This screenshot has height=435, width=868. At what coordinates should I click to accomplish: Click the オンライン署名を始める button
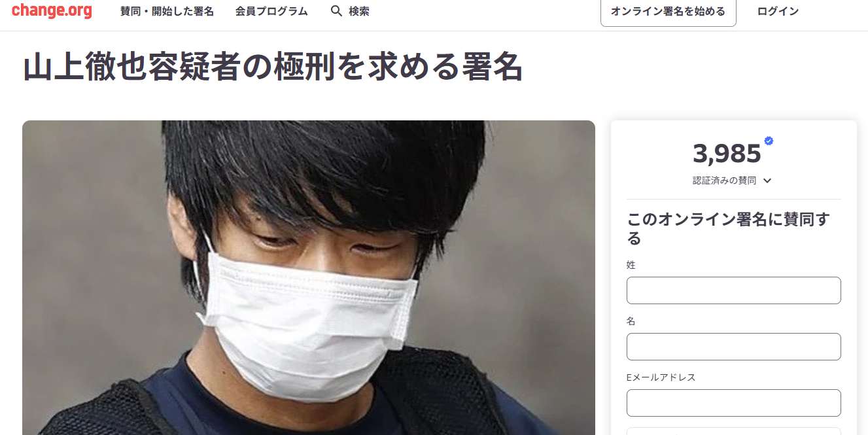click(668, 11)
